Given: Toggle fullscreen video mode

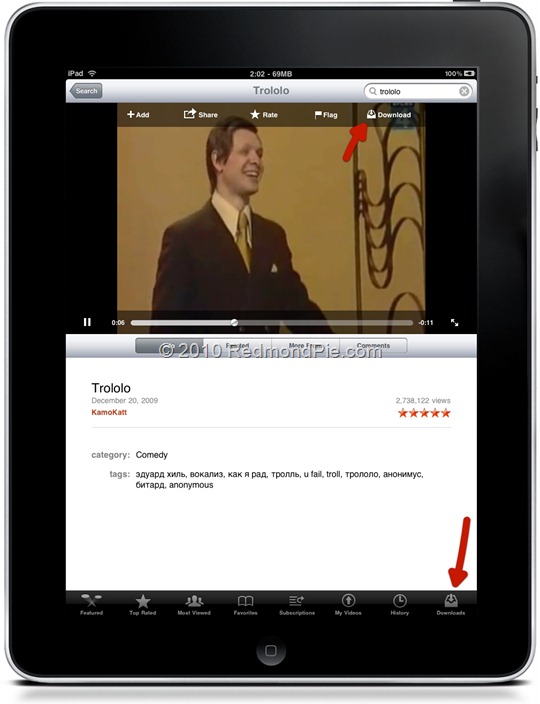Looking at the screenshot, I should pyautogui.click(x=454, y=322).
